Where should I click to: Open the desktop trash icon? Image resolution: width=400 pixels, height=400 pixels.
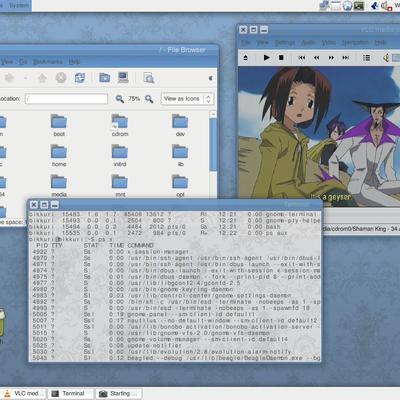click(2, 323)
